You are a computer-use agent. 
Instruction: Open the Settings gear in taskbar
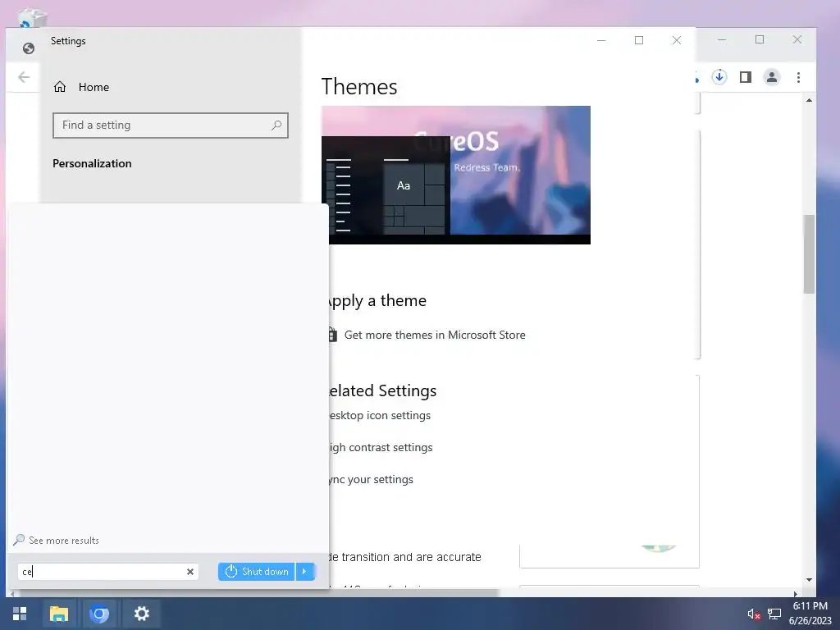point(141,614)
